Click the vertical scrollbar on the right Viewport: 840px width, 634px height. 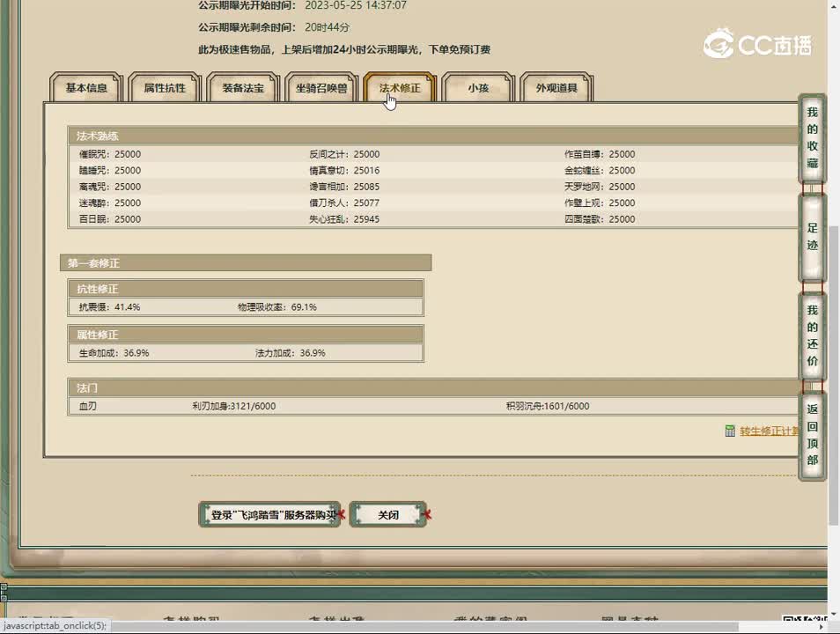coord(833,264)
